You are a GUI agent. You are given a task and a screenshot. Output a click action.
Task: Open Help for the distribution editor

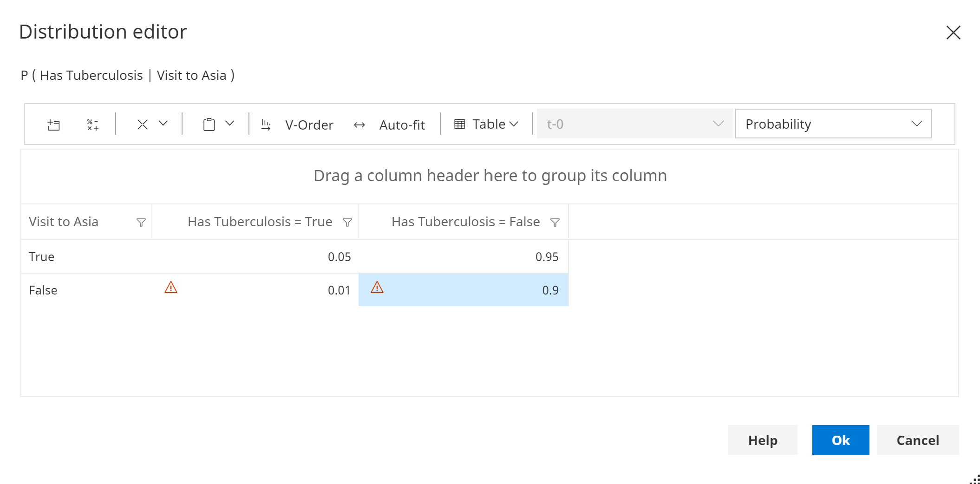pyautogui.click(x=762, y=440)
